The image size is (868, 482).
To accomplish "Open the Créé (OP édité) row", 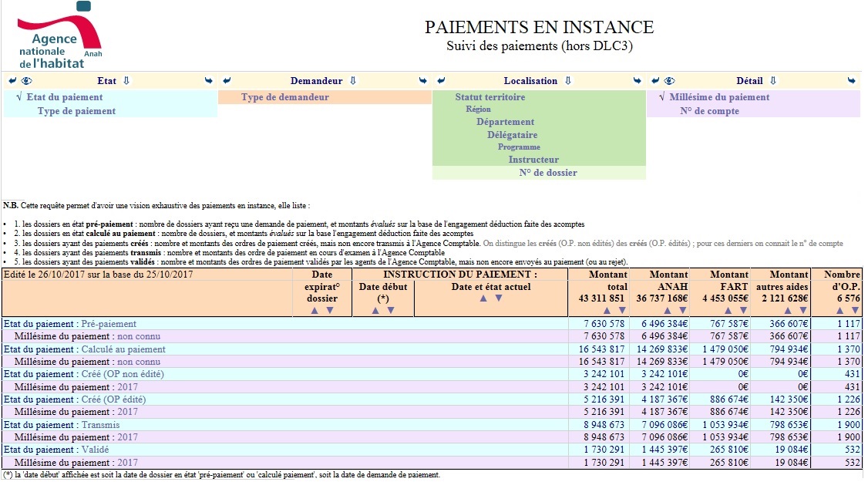I will pyautogui.click(x=431, y=399).
